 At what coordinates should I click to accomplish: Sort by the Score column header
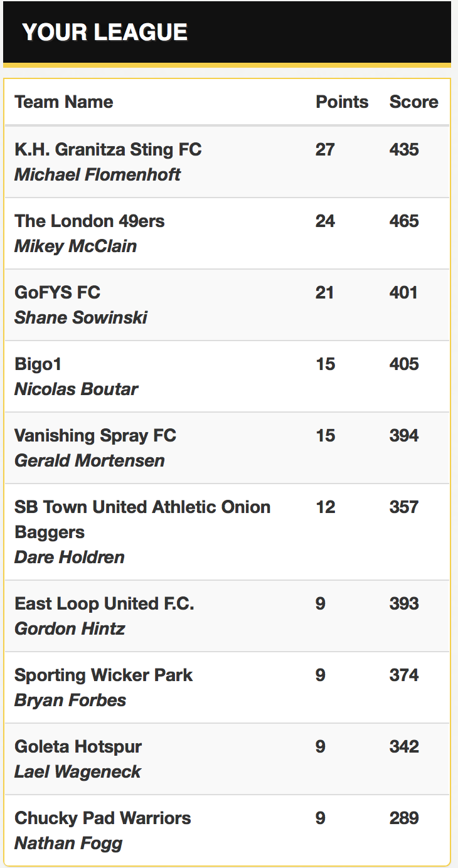(x=413, y=102)
